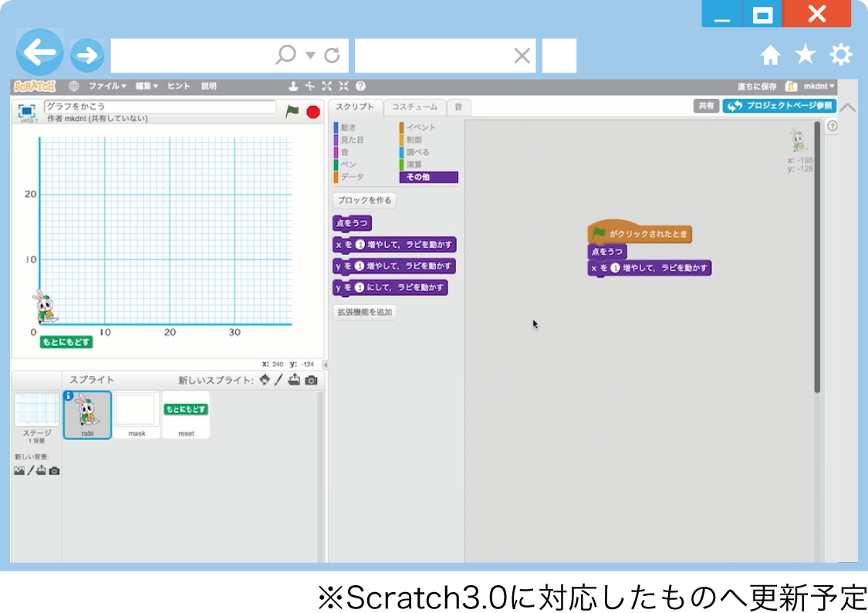
Task: Click the もとにもどす button on stage
Action: (66, 342)
